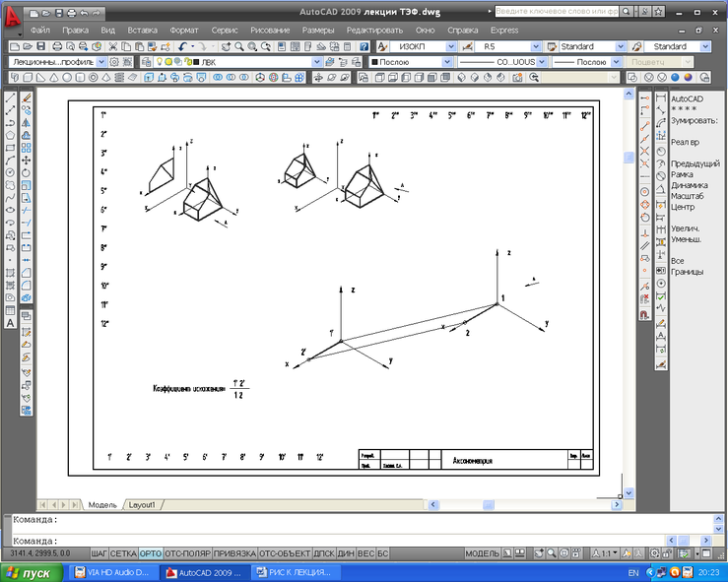
Task: Expand the linetype dropdown CO...UOUS
Action: [542, 62]
